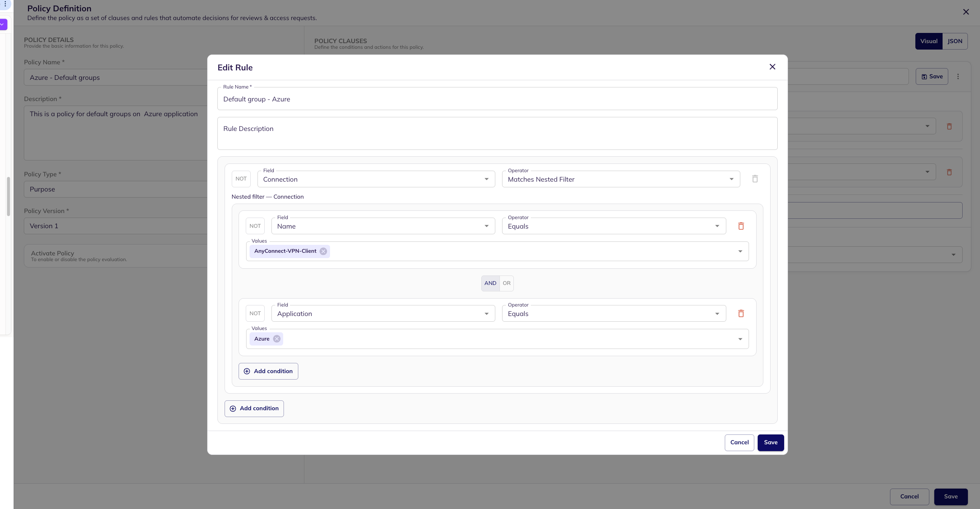Delete the Name equals condition via trash icon
980x509 pixels.
(741, 226)
